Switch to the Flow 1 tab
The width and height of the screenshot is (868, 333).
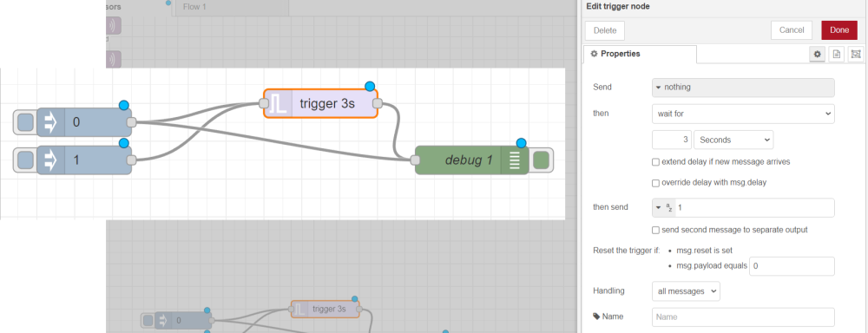coord(233,8)
